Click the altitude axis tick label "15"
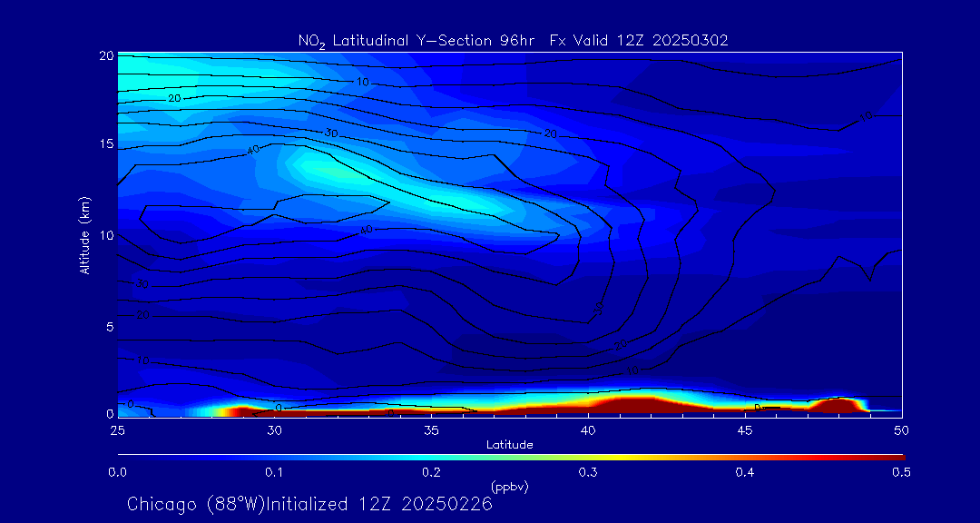The width and height of the screenshot is (980, 523). tap(106, 143)
